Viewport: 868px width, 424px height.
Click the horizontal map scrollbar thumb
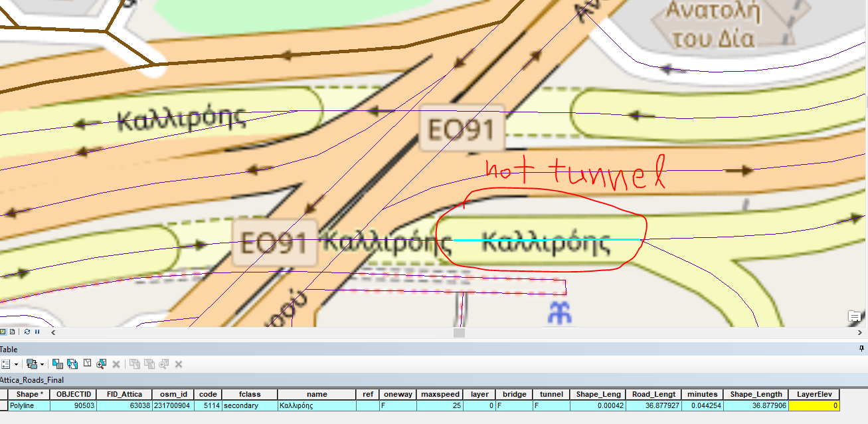(x=459, y=332)
